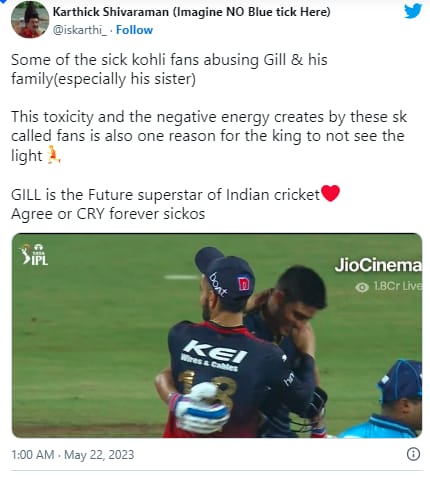Click the '1.8Cr Live' viewer count text

pyautogui.click(x=397, y=286)
